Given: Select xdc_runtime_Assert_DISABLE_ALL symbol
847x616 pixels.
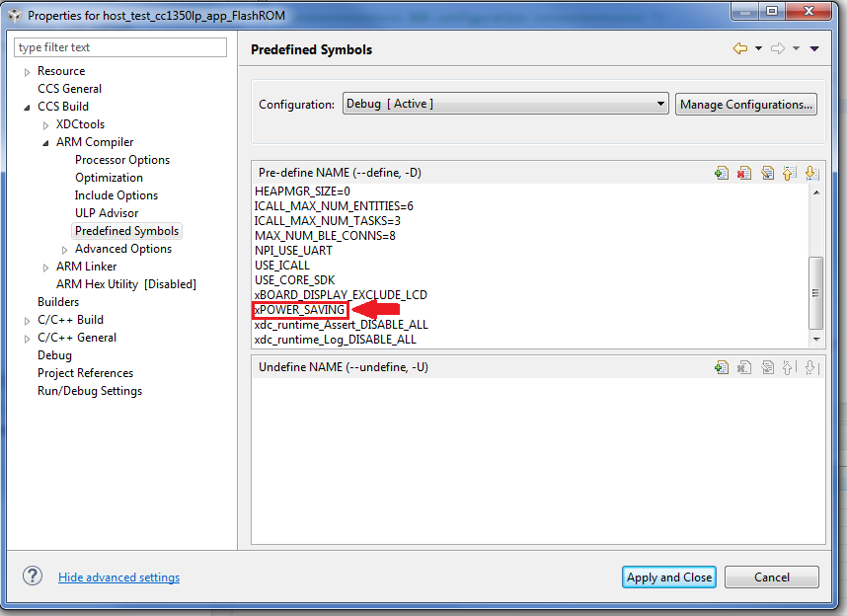Looking at the screenshot, I should click(341, 325).
